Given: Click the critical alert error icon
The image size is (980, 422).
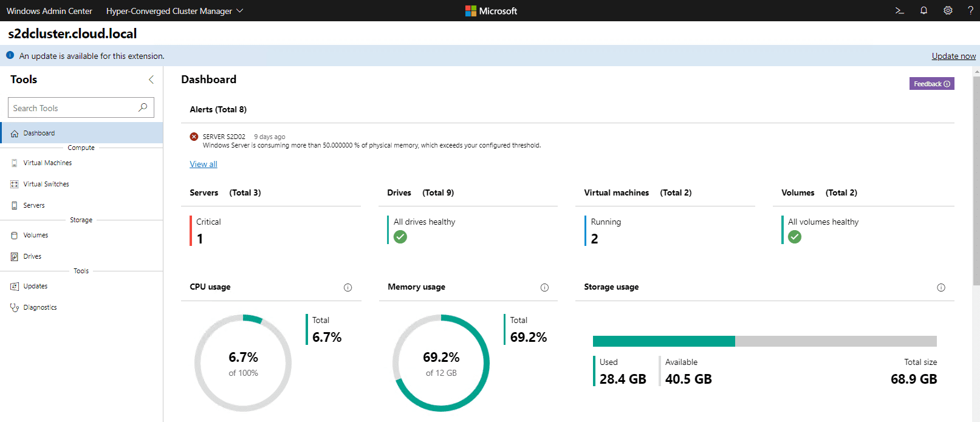Looking at the screenshot, I should point(194,137).
